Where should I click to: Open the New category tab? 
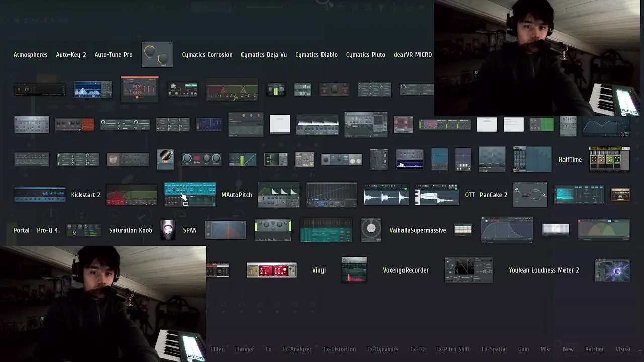pyautogui.click(x=568, y=349)
